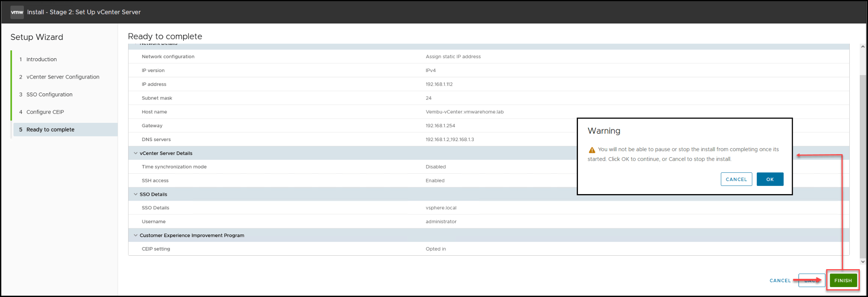Click the IPv4 value
This screenshot has height=297, width=868.
(x=431, y=70)
